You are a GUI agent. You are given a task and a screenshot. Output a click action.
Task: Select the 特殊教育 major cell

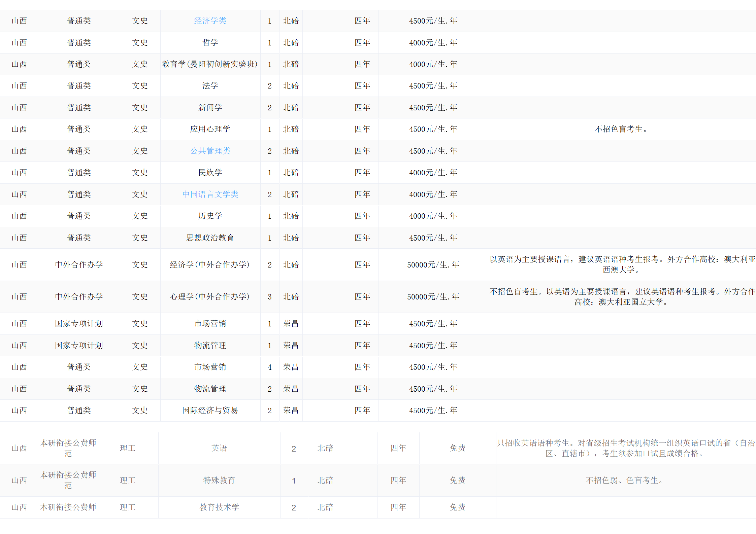(219, 480)
